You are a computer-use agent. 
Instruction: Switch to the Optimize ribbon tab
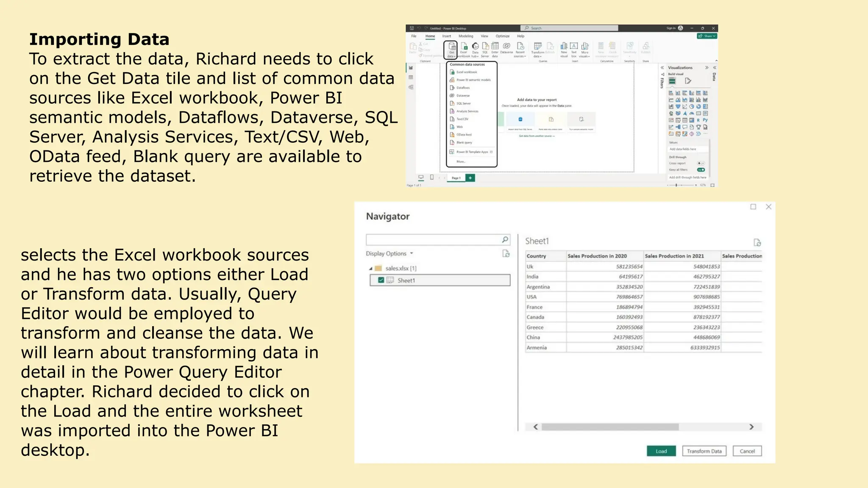click(503, 36)
